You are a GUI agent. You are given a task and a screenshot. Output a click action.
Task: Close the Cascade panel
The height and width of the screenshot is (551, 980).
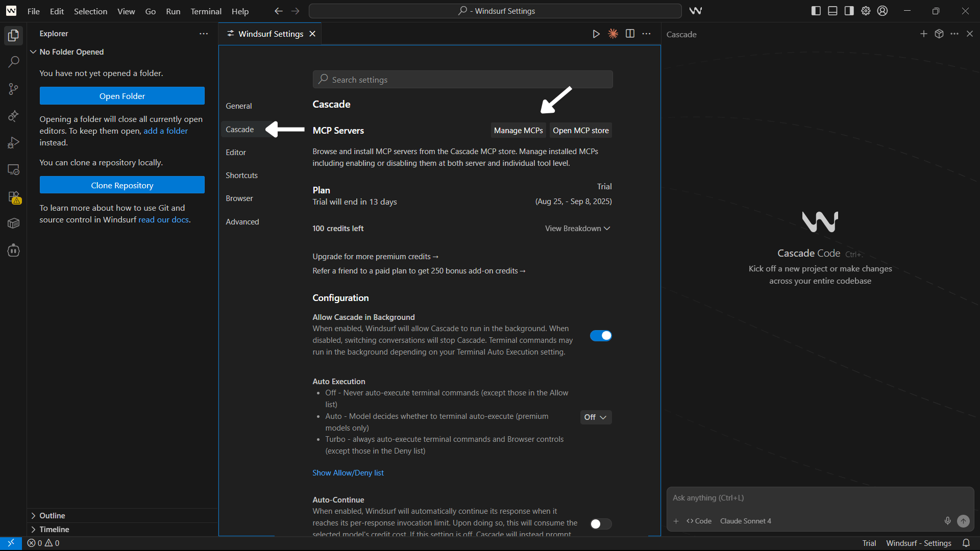(970, 34)
